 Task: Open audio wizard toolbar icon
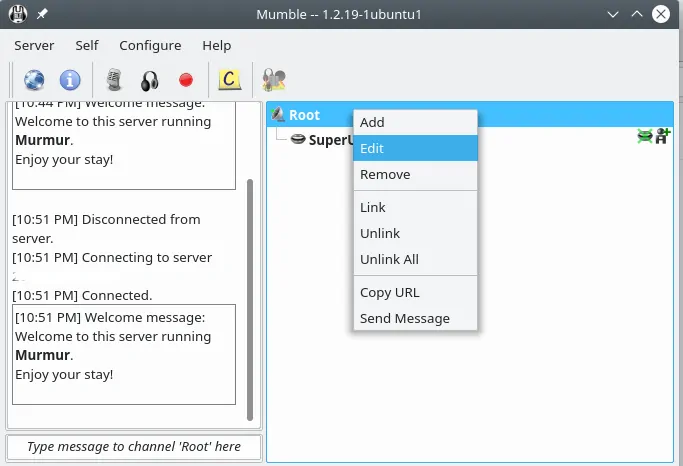tap(274, 80)
